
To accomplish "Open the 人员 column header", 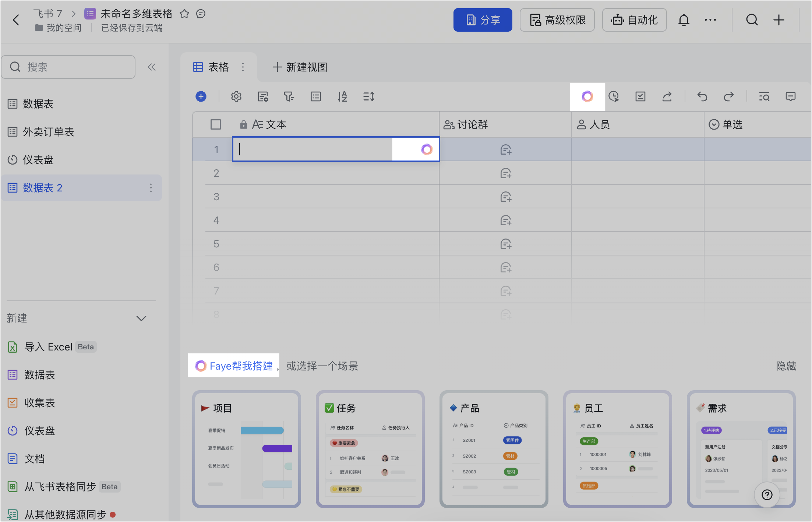I will (x=638, y=124).
